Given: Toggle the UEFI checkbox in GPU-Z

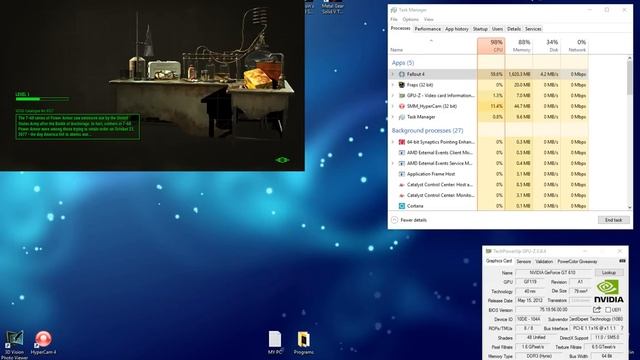Looking at the screenshot, I should 608,310.
